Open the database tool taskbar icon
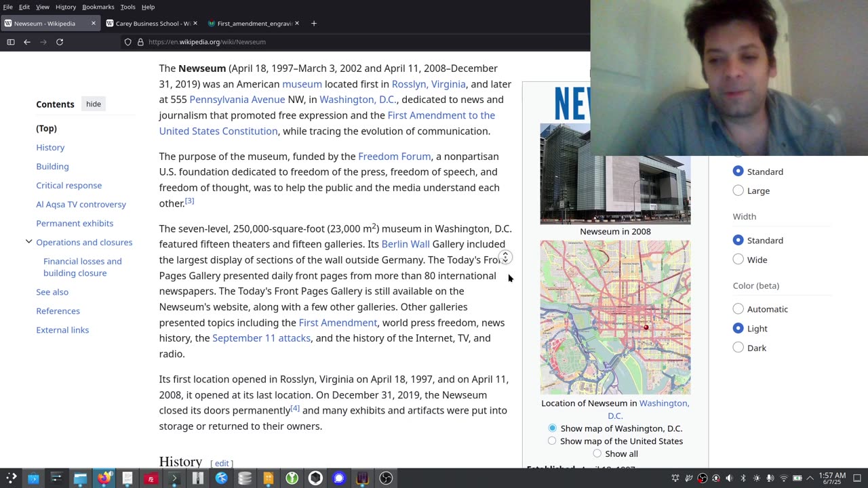The height and width of the screenshot is (488, 868). click(x=245, y=478)
